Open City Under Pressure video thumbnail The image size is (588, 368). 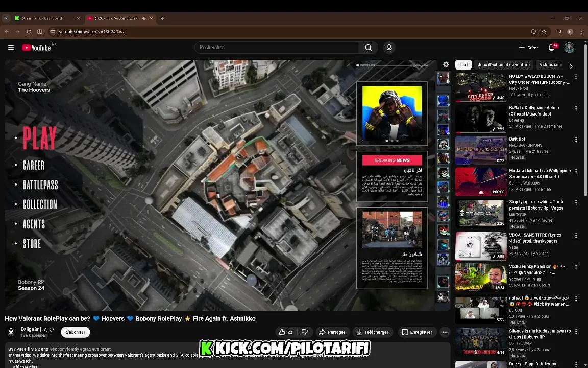pyautogui.click(x=481, y=87)
